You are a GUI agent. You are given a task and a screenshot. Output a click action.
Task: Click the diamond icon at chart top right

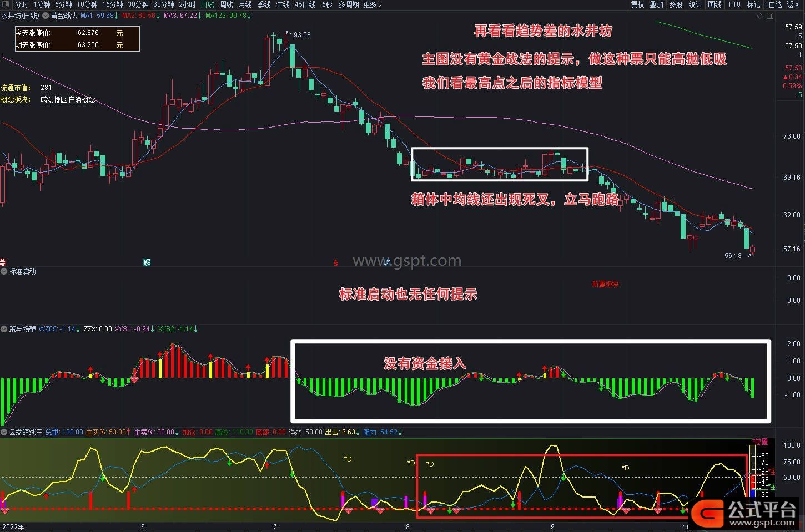tap(760, 16)
